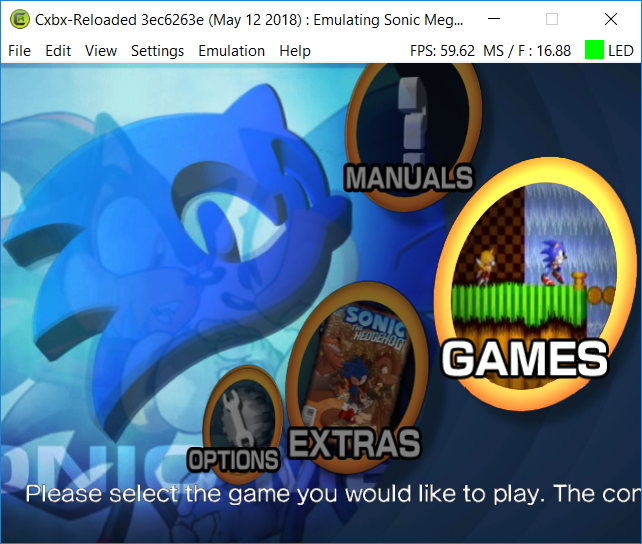Open the Edit menu
Screen dimensions: 642x544
[x=58, y=51]
